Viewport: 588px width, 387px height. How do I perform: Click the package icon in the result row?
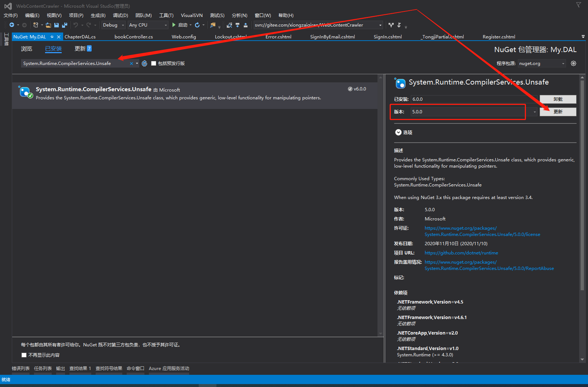pos(25,92)
